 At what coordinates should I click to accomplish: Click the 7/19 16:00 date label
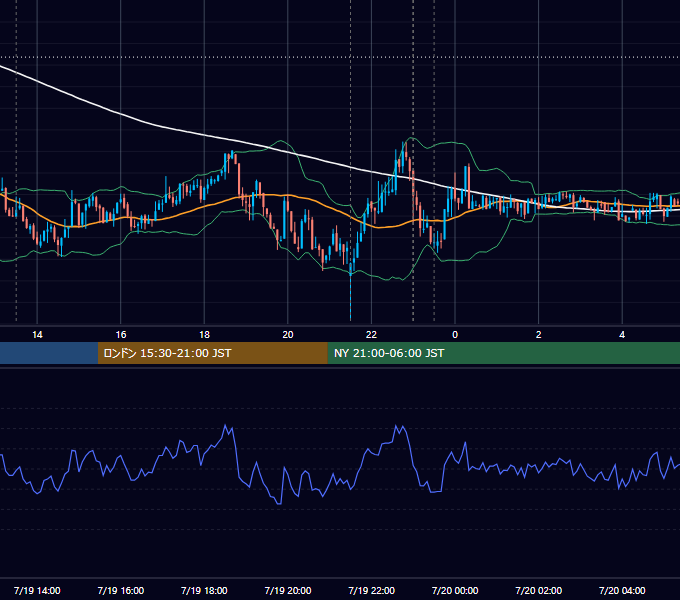tap(121, 590)
